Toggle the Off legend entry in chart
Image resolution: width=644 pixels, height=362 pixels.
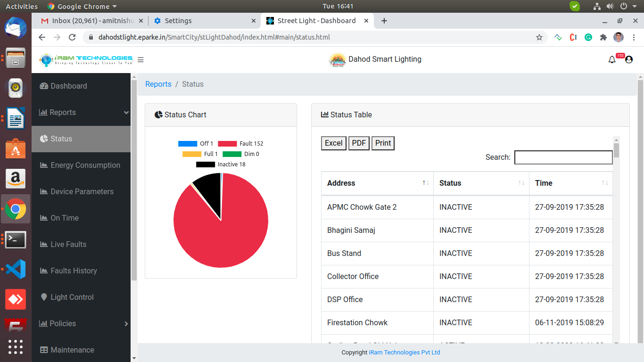(x=196, y=144)
